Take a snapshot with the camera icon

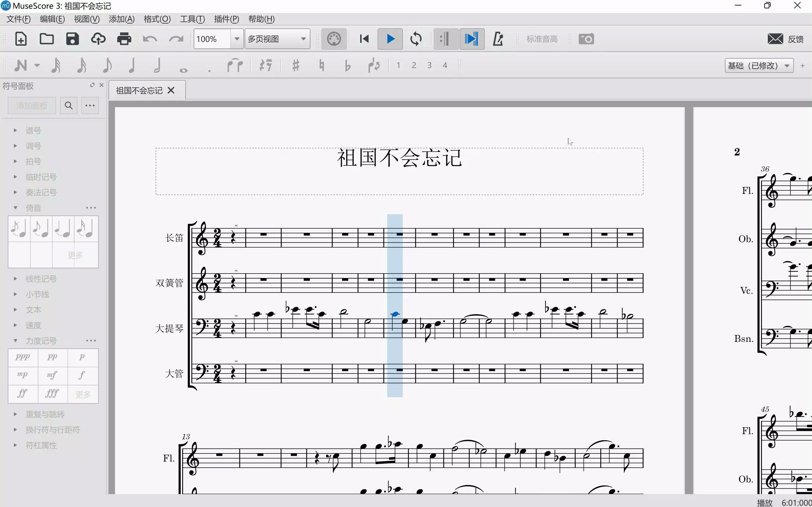586,39
